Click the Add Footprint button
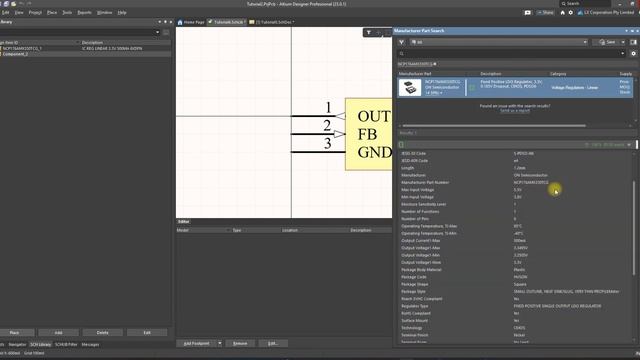This screenshot has height=360, width=640. tap(196, 343)
